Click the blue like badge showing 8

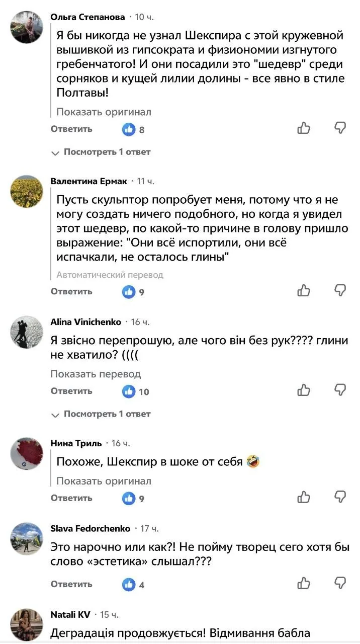[129, 129]
